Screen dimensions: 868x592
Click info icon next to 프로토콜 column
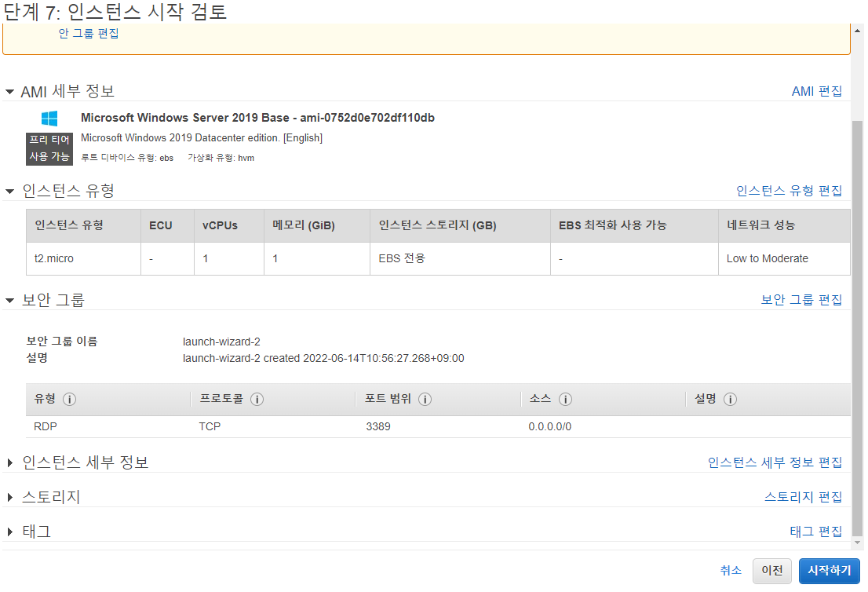point(257,400)
